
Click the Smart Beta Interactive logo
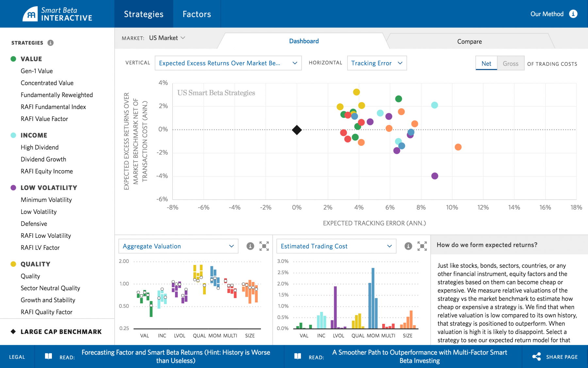[x=57, y=14]
